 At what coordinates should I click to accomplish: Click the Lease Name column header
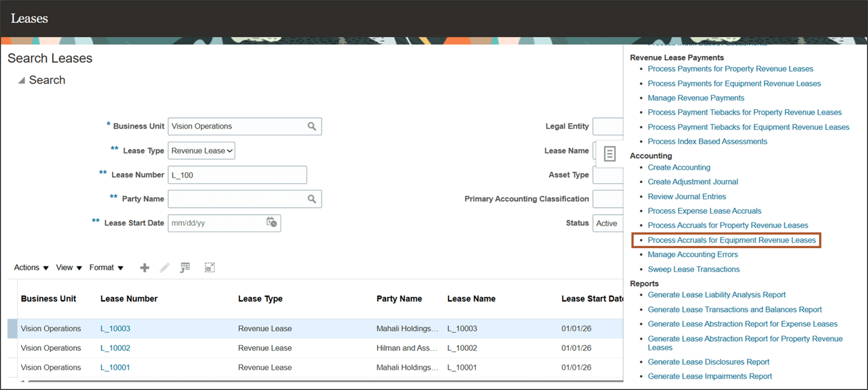(x=471, y=299)
